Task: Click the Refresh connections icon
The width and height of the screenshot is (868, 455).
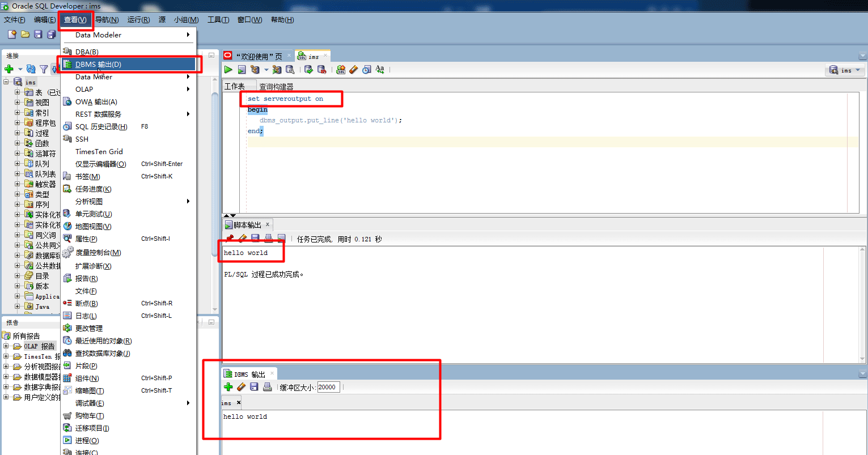Action: [x=31, y=69]
